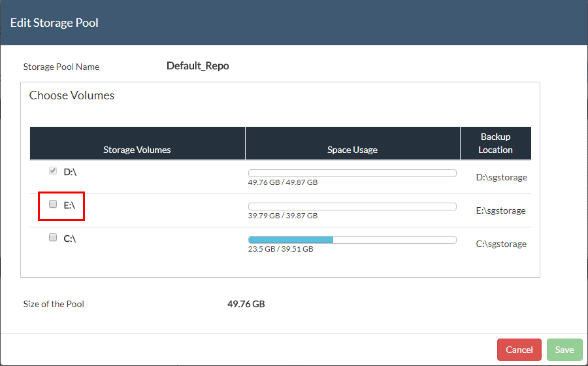Toggle the D:\ volume checkbox
The height and width of the screenshot is (366, 588).
[53, 171]
